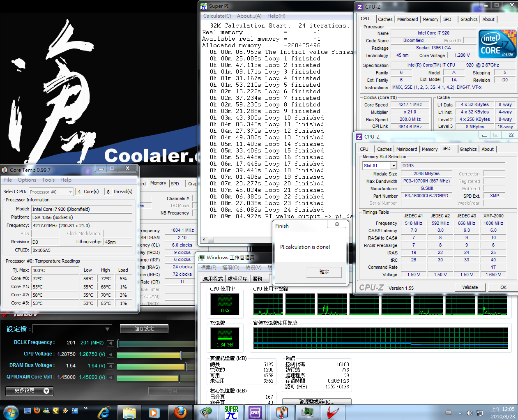Open the Windows Start orb
Viewport: 518px width, 420px height.
point(11,412)
